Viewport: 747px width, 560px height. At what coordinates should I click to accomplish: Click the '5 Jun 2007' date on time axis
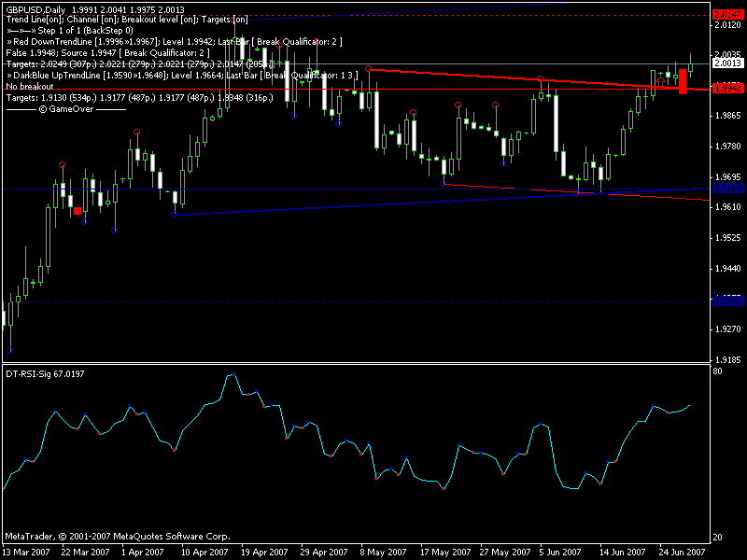pyautogui.click(x=560, y=552)
